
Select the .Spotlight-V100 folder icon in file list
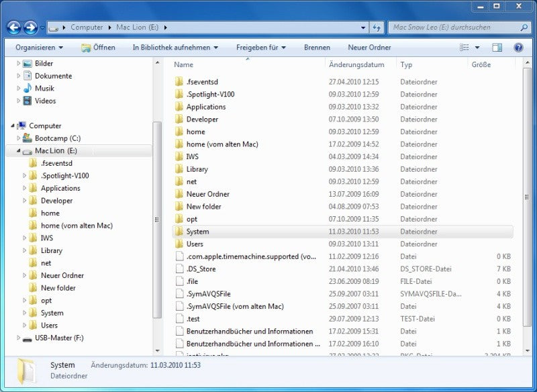[x=179, y=94]
